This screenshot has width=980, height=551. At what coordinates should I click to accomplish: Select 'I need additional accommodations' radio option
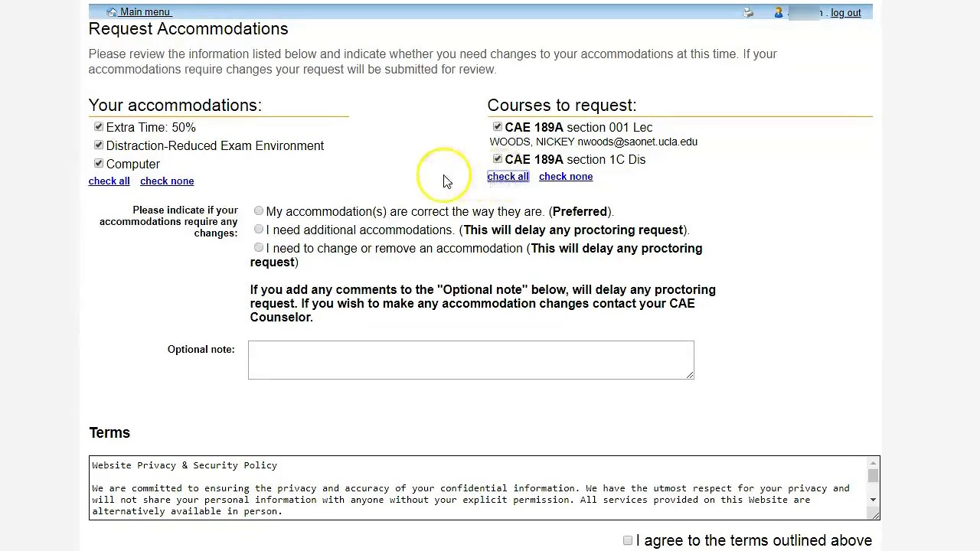point(259,229)
